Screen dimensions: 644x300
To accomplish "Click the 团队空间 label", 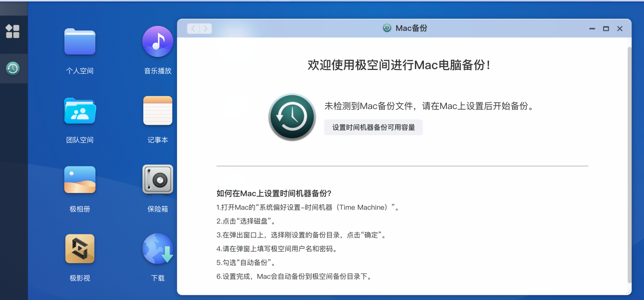I will click(x=80, y=140).
